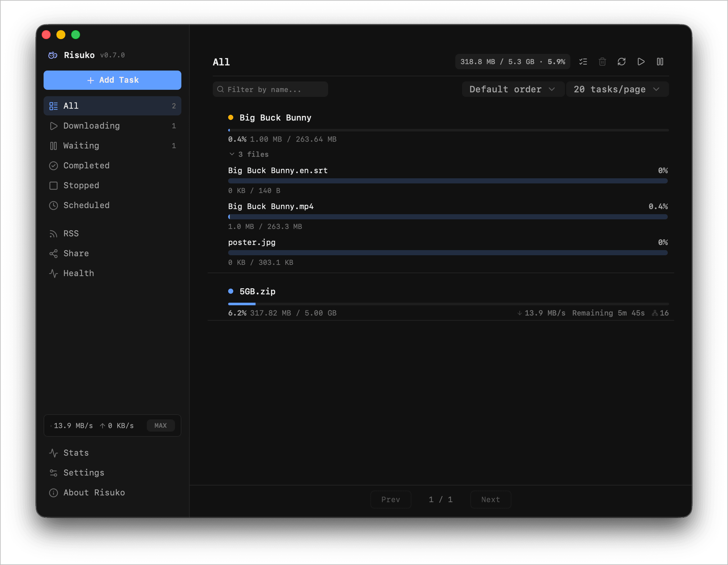Click the download arrow beside 13.9 MB/s in 5GB.zip row
The width and height of the screenshot is (728, 565).
pyautogui.click(x=519, y=313)
